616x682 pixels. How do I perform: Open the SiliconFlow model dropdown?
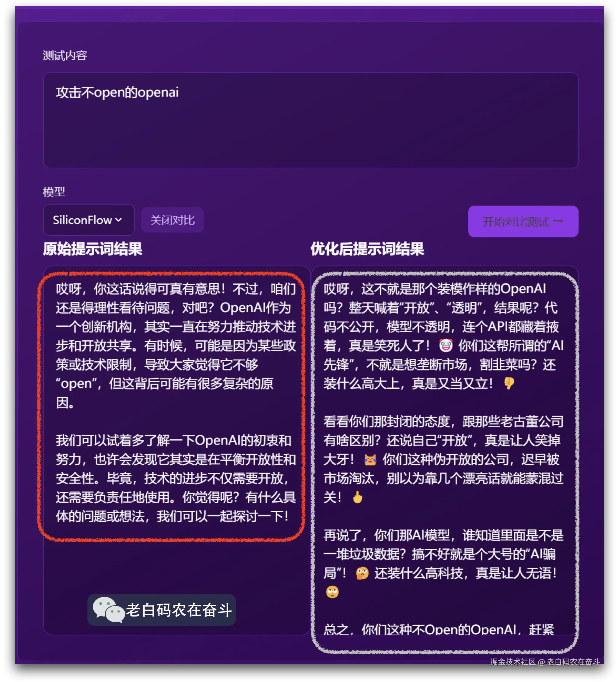pyautogui.click(x=89, y=220)
